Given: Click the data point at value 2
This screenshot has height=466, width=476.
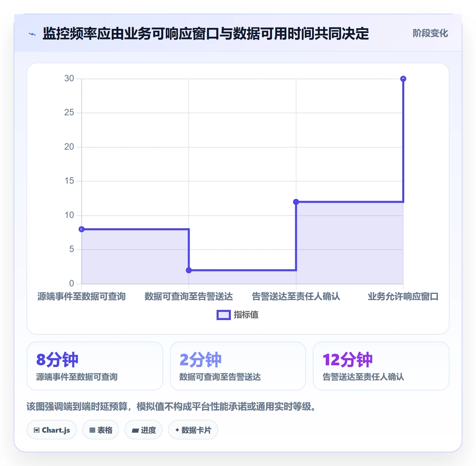Looking at the screenshot, I should click(189, 270).
